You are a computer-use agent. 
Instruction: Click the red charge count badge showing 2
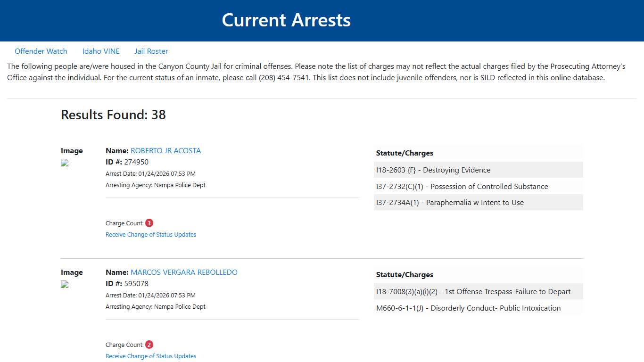pyautogui.click(x=149, y=344)
